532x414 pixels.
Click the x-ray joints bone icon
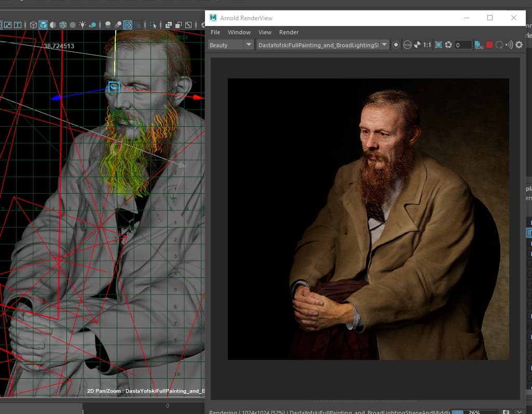tap(188, 25)
